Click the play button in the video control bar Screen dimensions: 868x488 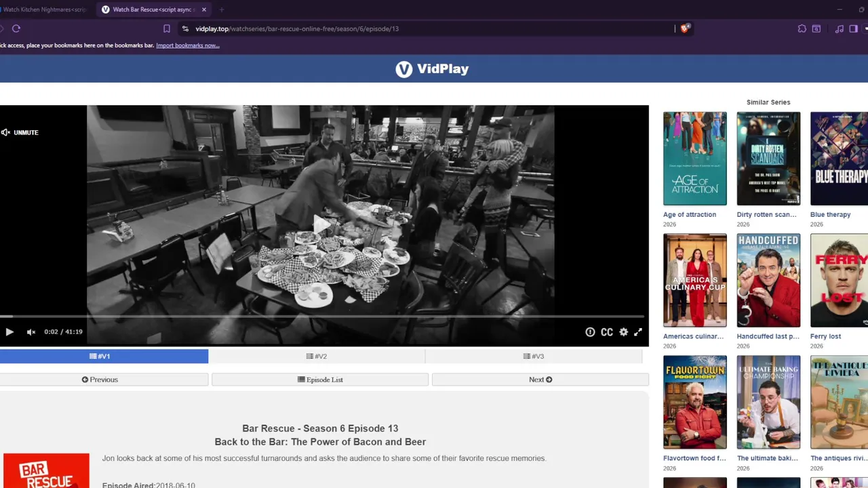pyautogui.click(x=9, y=332)
